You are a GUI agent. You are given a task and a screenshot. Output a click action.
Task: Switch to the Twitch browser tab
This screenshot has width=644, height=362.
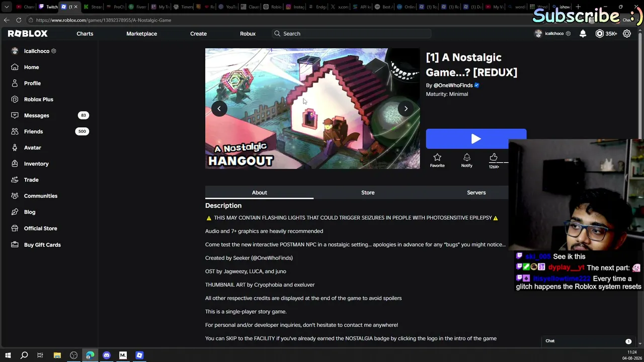coord(48,7)
